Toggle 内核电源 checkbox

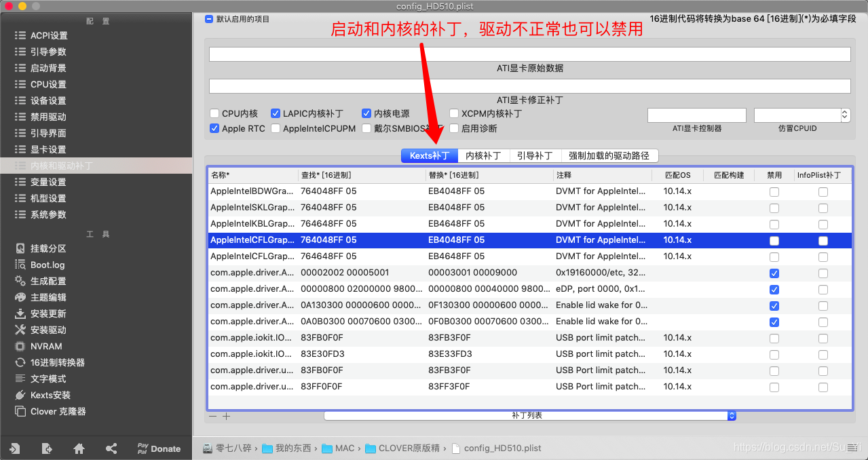[x=366, y=113]
